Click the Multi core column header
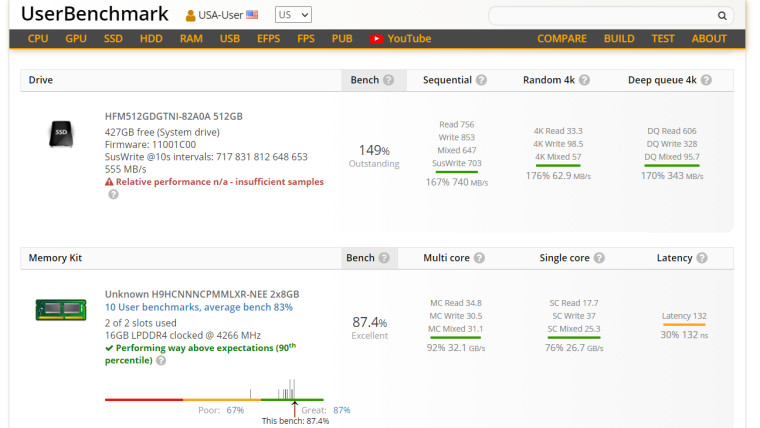Image resolution: width=760 pixels, height=428 pixels. point(446,258)
